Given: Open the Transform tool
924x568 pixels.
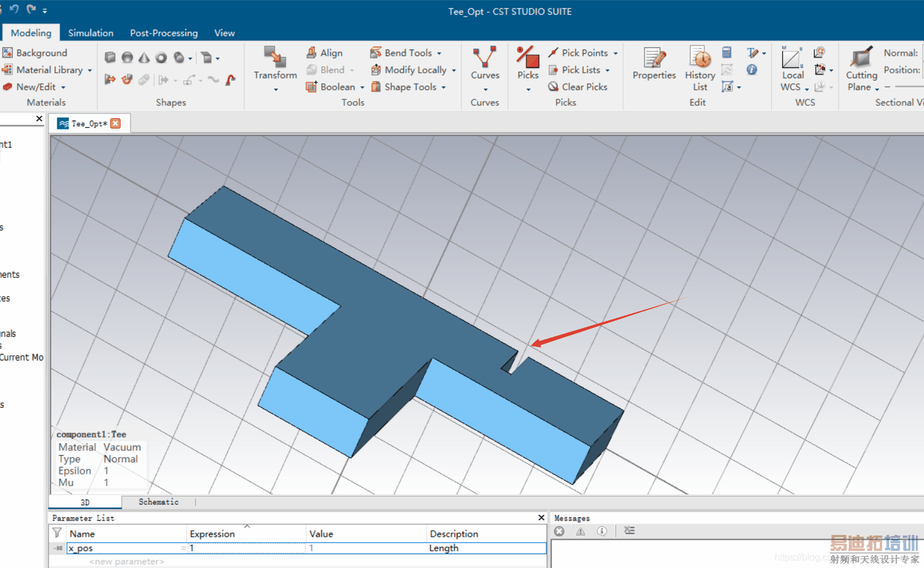Looking at the screenshot, I should pos(275,69).
